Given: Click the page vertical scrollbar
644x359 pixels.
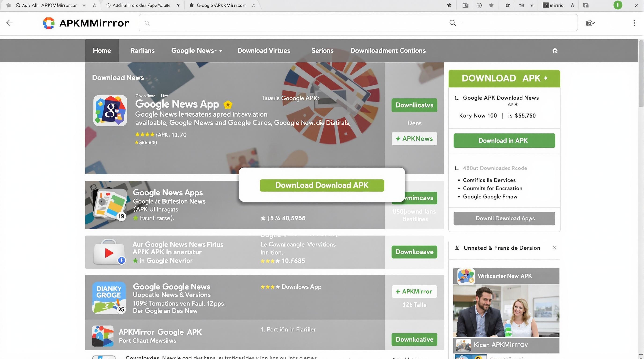Looking at the screenshot, I should pos(641,73).
